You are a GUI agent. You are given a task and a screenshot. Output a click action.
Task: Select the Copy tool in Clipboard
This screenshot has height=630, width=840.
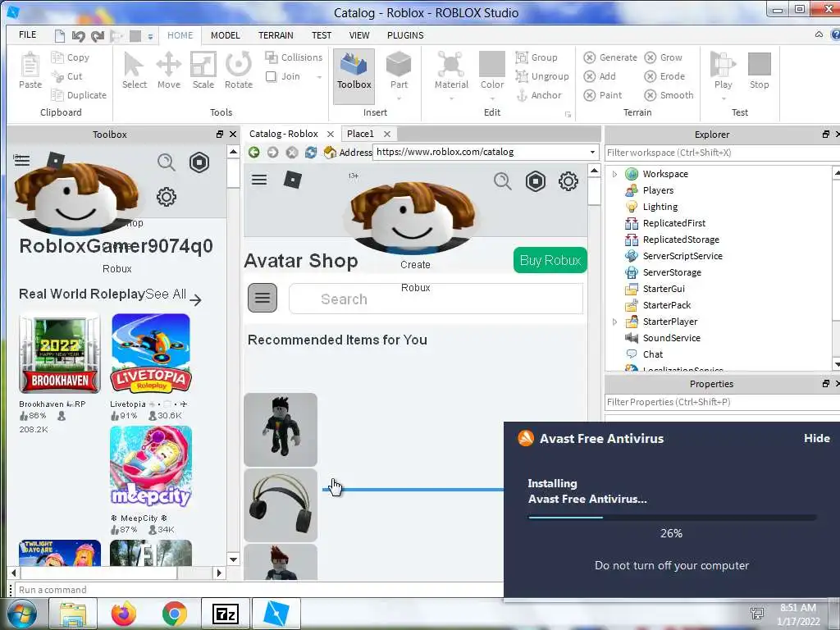click(71, 57)
